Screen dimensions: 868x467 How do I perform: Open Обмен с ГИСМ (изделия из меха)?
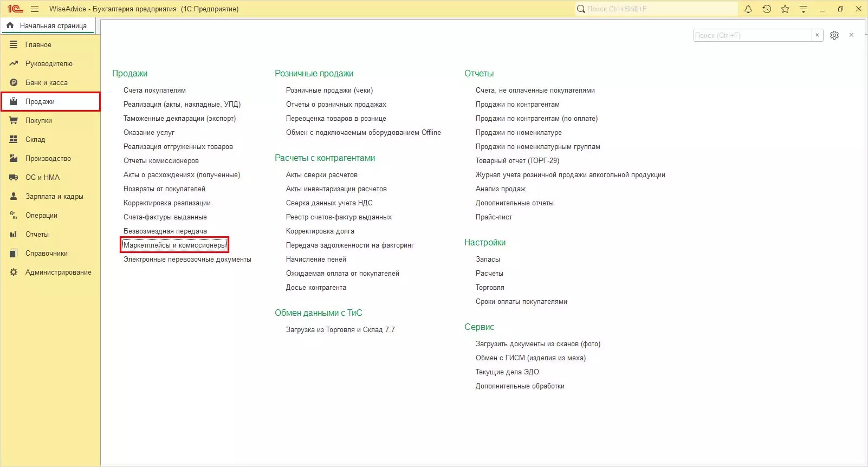530,358
